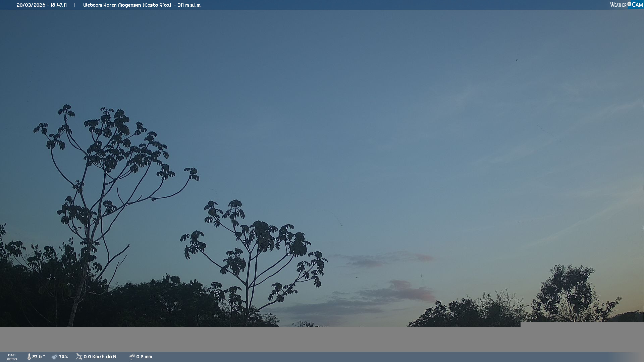The width and height of the screenshot is (644, 362).
Task: Select the DATI METEO label
Action: point(12,357)
